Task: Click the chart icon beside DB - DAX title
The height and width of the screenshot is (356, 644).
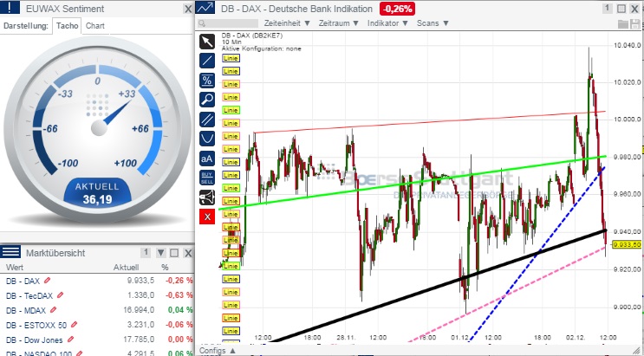Action: coord(205,8)
